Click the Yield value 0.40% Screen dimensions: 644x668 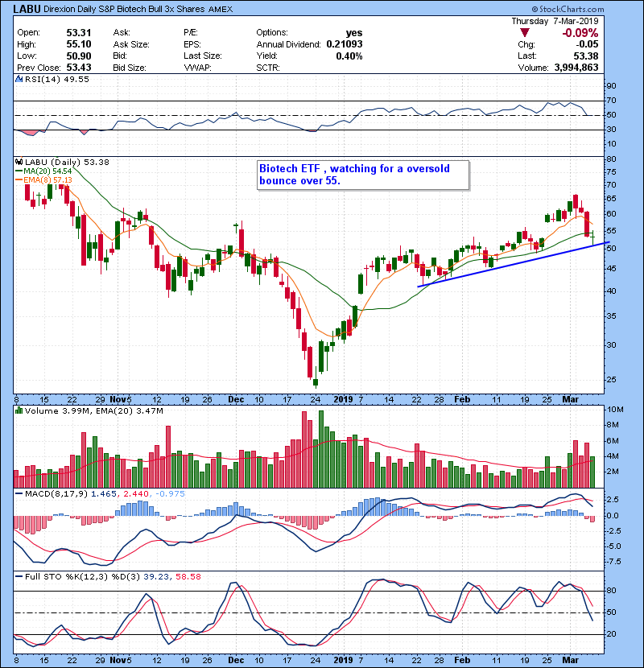(x=349, y=56)
